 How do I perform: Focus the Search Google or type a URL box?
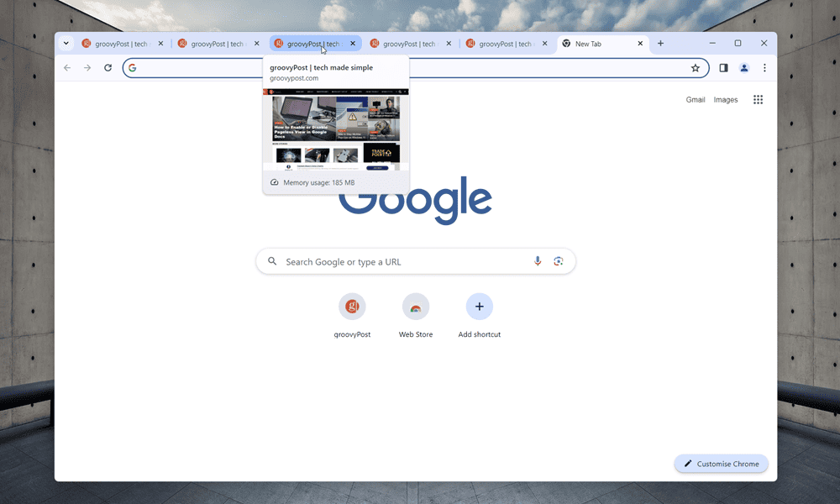point(416,261)
